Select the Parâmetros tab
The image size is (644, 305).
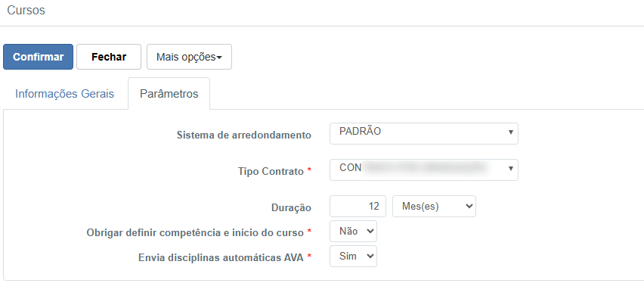click(169, 94)
